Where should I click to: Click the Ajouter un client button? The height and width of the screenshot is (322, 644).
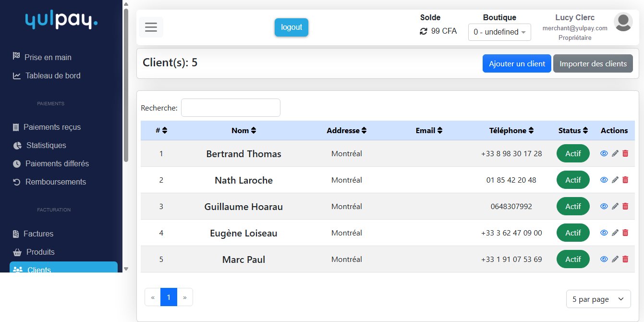[516, 63]
